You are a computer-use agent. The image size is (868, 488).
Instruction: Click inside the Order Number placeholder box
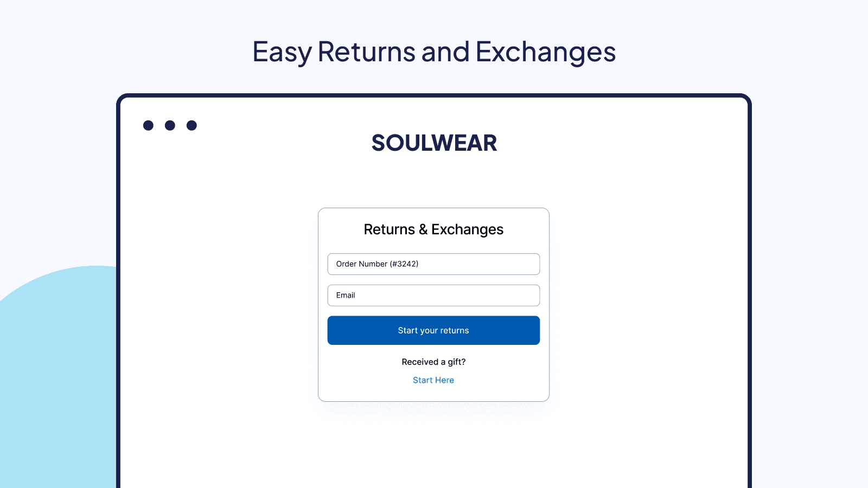pos(433,264)
